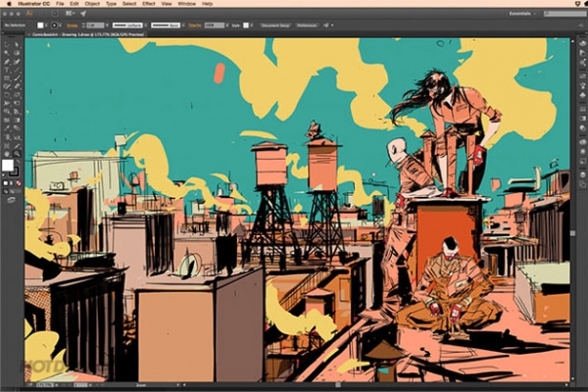Select the Free Transform tool
588x392 pixels.
(17, 103)
